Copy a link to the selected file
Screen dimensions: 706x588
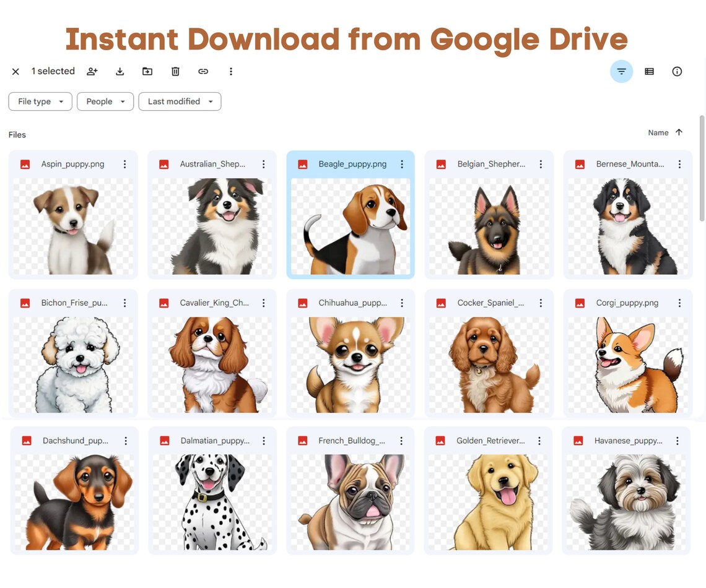click(x=203, y=71)
